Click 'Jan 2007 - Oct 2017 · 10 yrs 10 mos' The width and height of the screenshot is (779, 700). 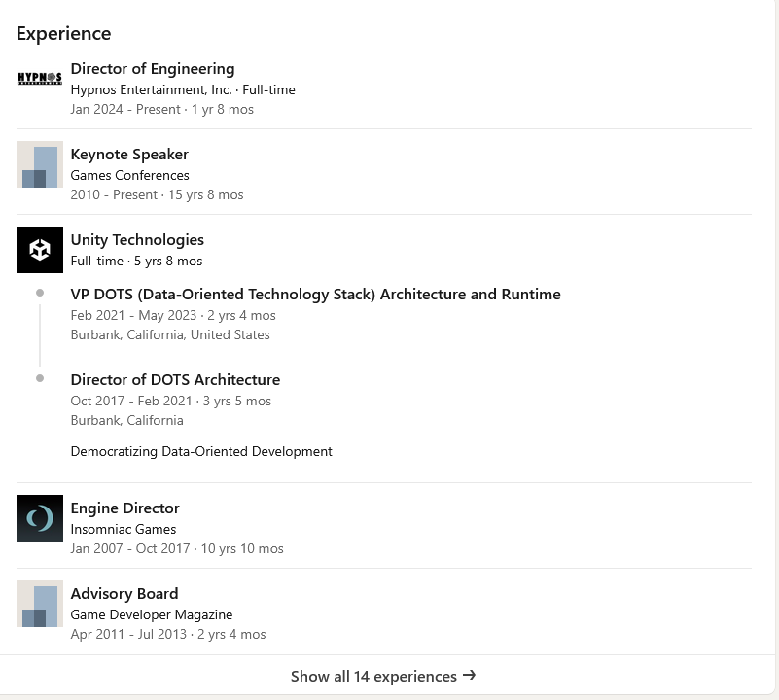(177, 548)
